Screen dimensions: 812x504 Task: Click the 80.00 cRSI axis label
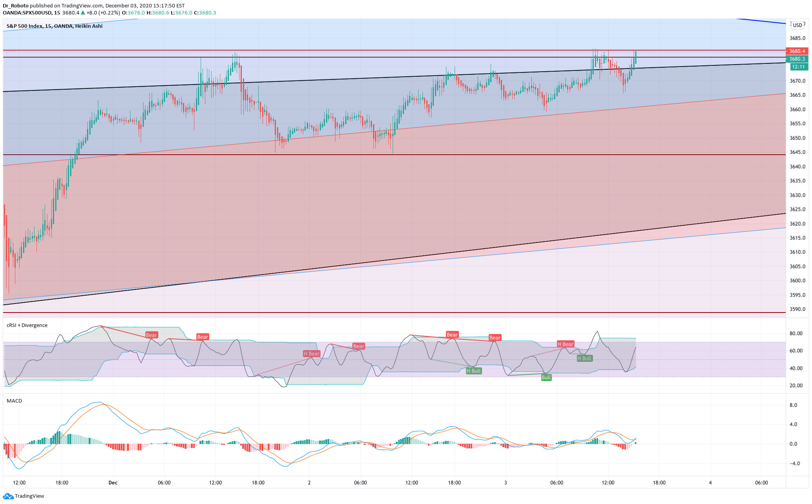pyautogui.click(x=796, y=334)
